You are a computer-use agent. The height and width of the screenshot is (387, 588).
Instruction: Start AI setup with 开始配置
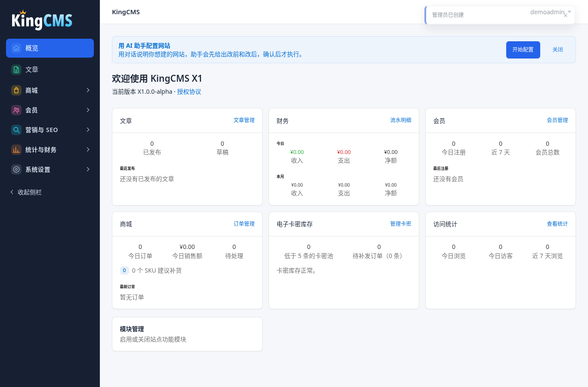[523, 50]
